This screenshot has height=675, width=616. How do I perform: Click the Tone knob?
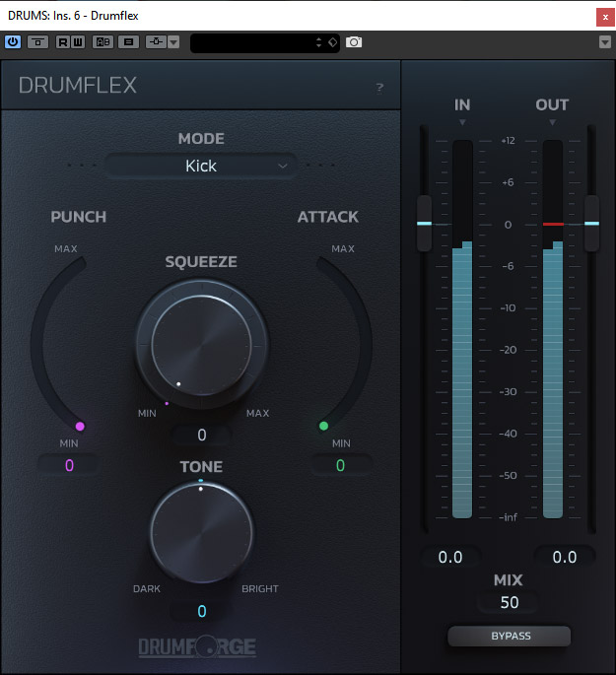click(201, 533)
